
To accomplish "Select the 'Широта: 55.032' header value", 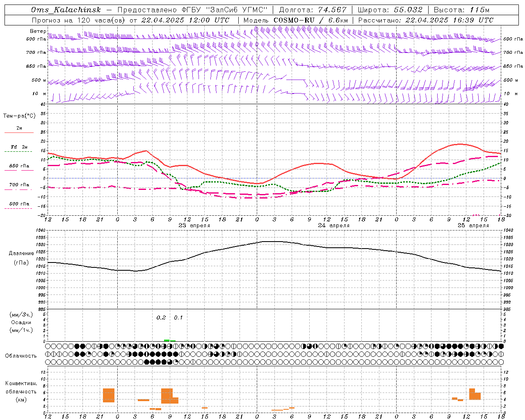I will pos(390,10).
